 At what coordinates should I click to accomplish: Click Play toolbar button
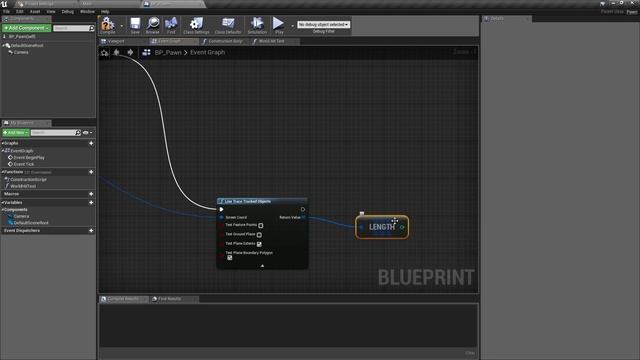tap(279, 25)
